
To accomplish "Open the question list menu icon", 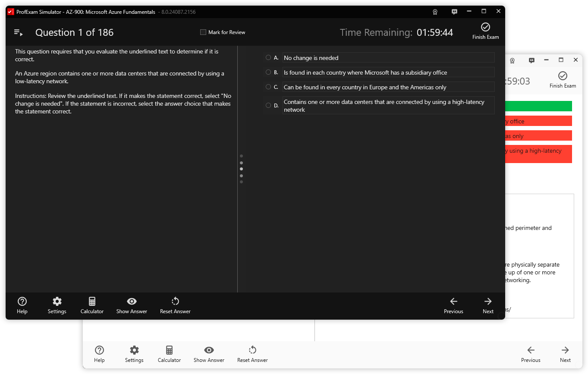I will click(x=19, y=32).
